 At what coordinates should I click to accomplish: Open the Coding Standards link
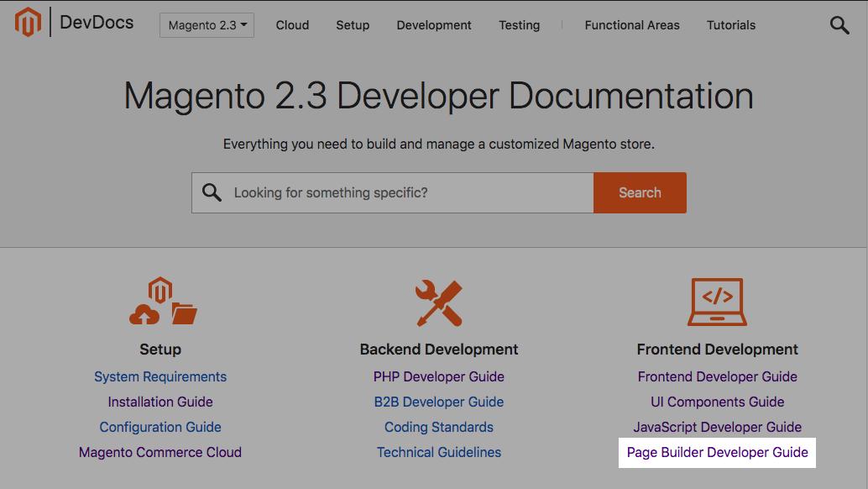[438, 427]
